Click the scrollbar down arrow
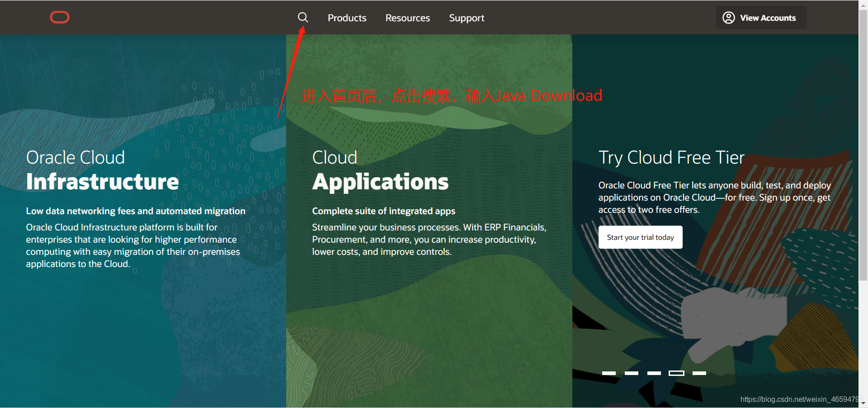This screenshot has height=408, width=868. [x=863, y=403]
